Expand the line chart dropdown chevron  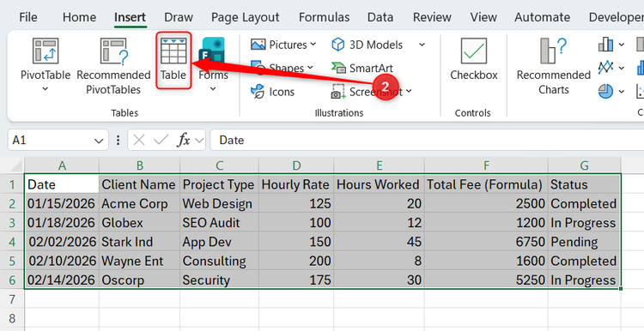click(x=622, y=68)
